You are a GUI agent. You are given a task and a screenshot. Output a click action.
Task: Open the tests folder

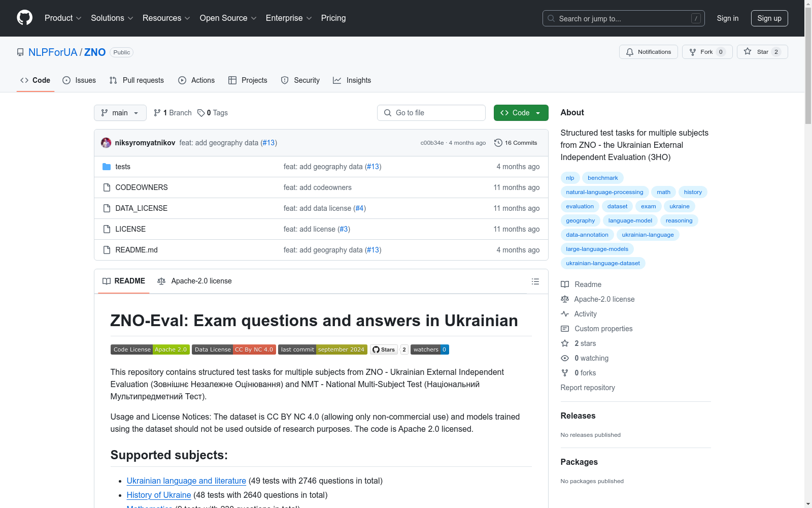pyautogui.click(x=123, y=167)
